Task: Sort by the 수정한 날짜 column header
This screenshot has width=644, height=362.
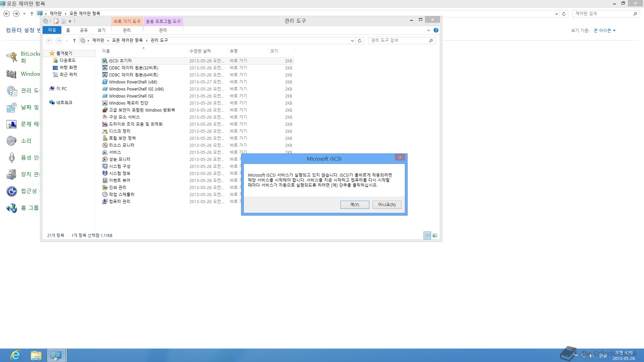Action: click(207, 51)
